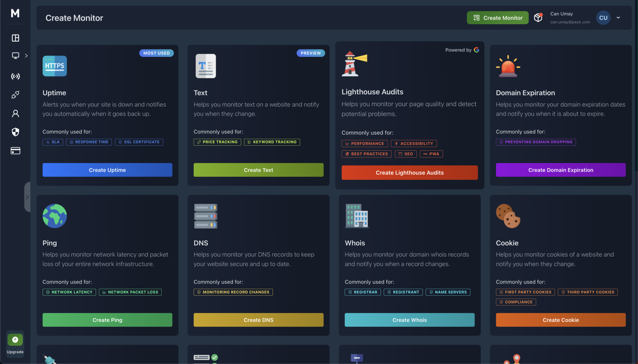Open the cube notifications icon in header
638x364 pixels.
pyautogui.click(x=538, y=17)
